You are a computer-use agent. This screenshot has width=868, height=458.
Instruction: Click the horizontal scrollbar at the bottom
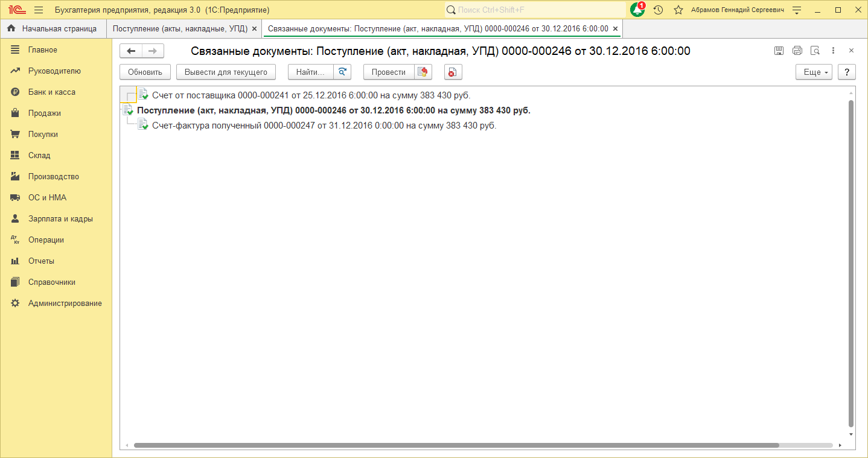[456, 445]
